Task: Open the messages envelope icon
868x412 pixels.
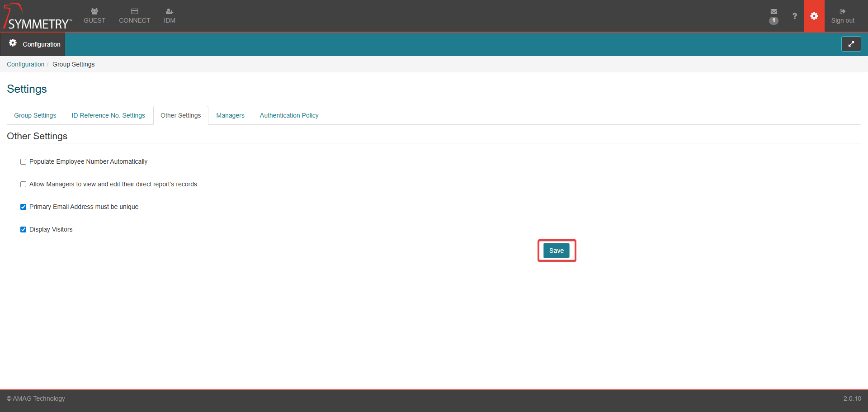Action: (774, 12)
